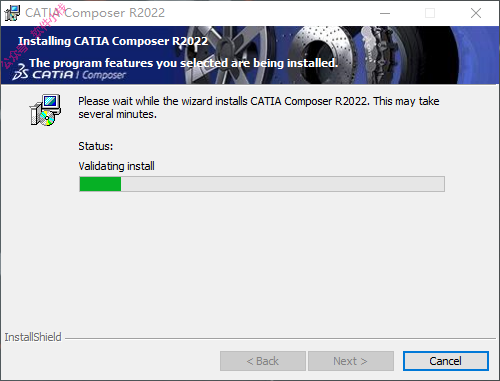This screenshot has width=500, height=381.
Task: Click the window title 'CATIA Composer R2022'
Action: [95, 13]
